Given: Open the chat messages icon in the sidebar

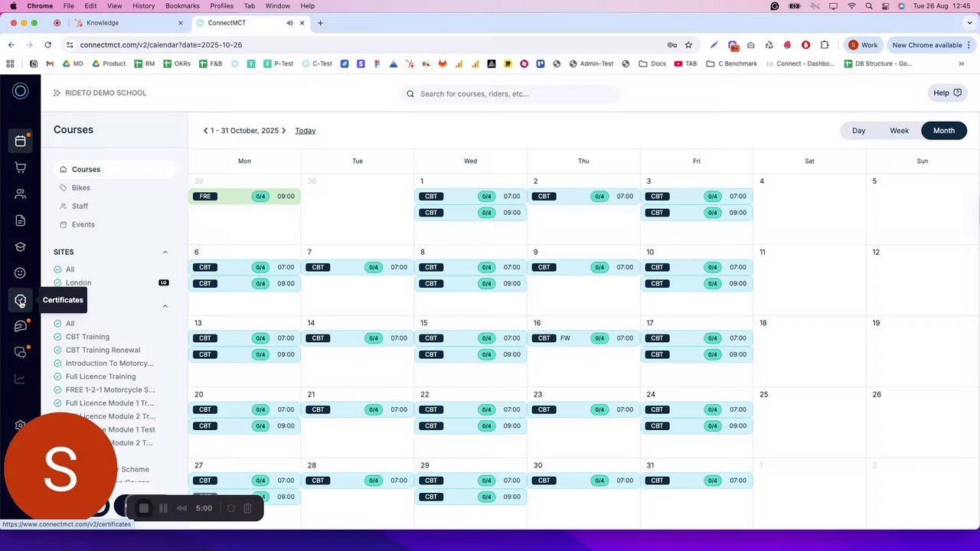Looking at the screenshot, I should 21,352.
